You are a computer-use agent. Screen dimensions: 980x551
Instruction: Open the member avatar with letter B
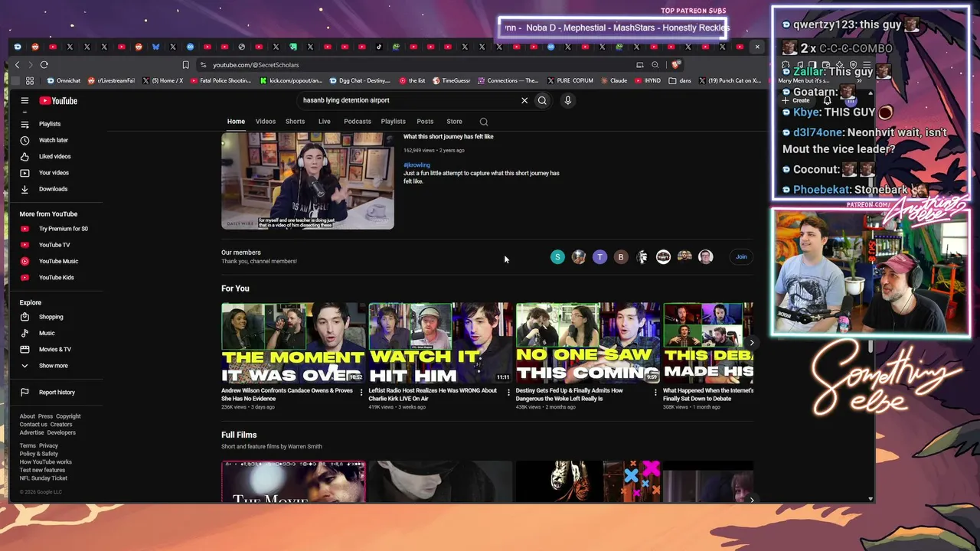point(621,257)
